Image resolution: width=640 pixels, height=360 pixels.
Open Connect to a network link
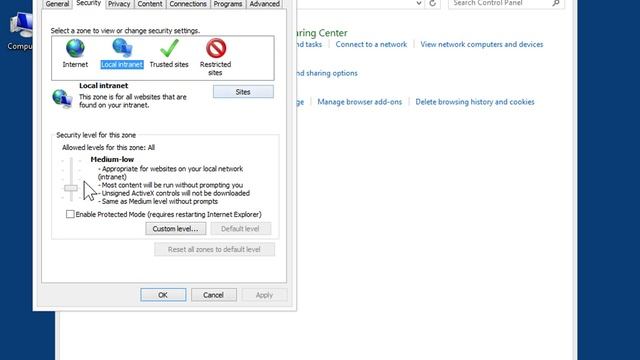(x=371, y=44)
